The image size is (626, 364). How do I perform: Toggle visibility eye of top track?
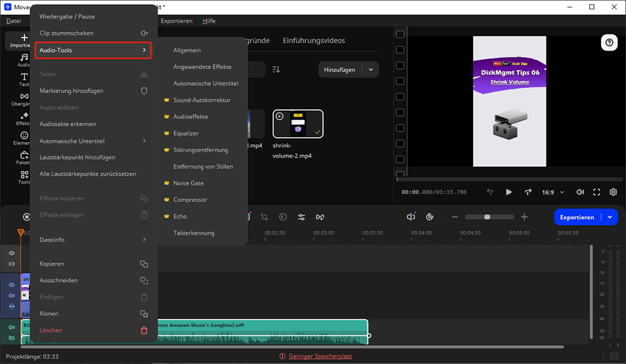pos(11,253)
